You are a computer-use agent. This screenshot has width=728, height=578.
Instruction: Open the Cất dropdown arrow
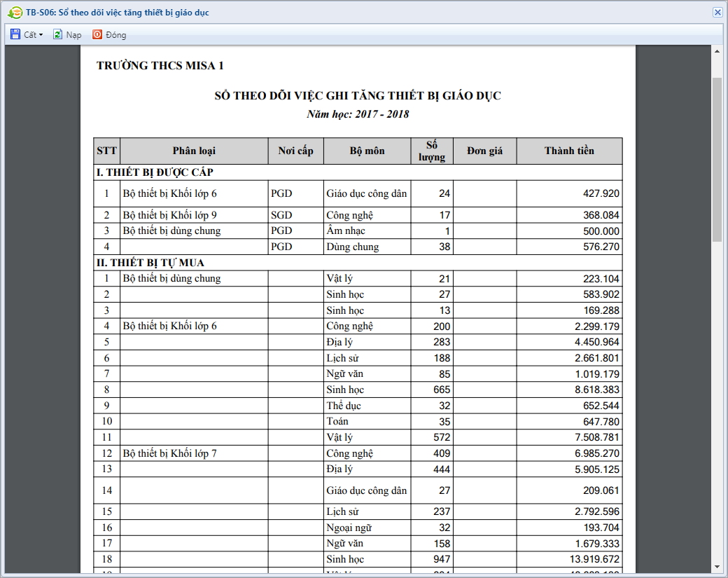tap(41, 35)
